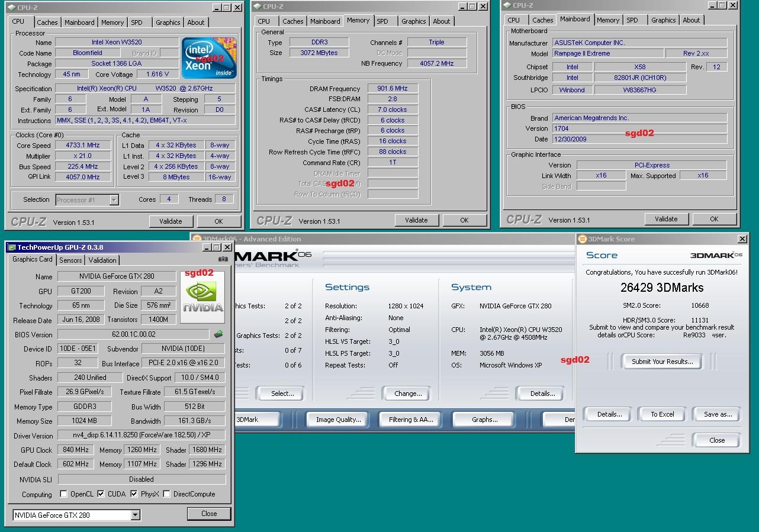The image size is (759, 532).
Task: Click Validate in the left CPU-Z window
Action: [x=171, y=221]
